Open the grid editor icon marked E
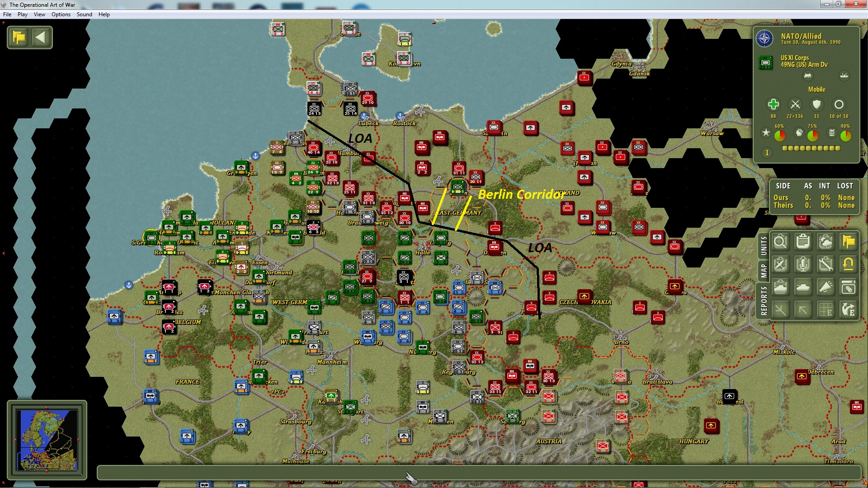Image resolution: width=868 pixels, height=488 pixels. (826, 310)
